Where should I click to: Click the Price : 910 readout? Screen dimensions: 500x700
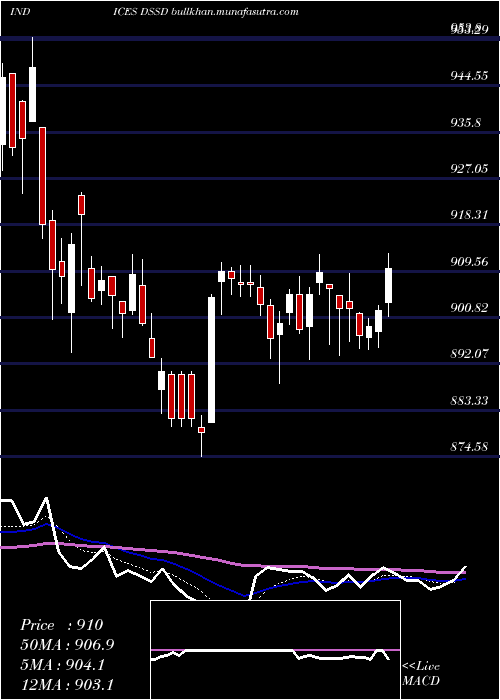point(62,625)
